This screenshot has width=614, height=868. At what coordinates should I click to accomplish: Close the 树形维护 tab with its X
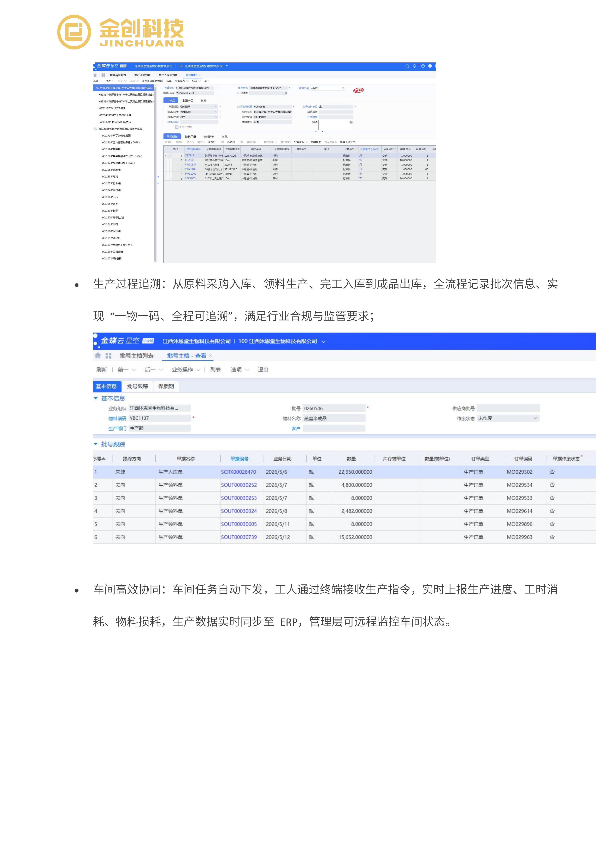click(200, 75)
